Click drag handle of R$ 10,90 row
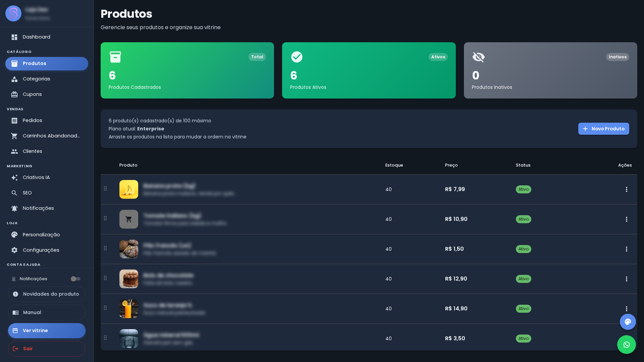The width and height of the screenshot is (644, 362). click(105, 218)
